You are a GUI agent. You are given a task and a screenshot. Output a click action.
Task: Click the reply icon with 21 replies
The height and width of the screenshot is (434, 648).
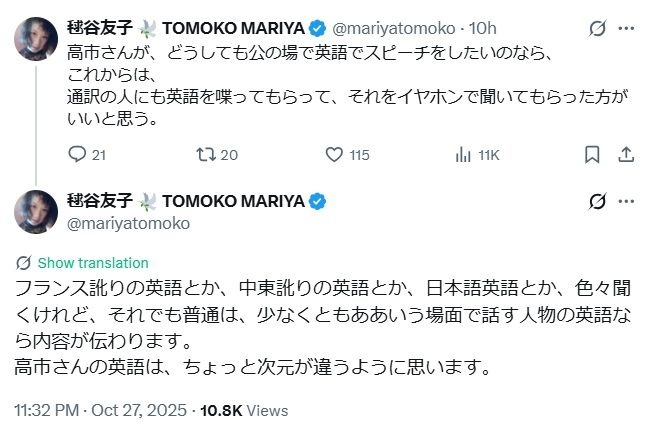(x=78, y=154)
